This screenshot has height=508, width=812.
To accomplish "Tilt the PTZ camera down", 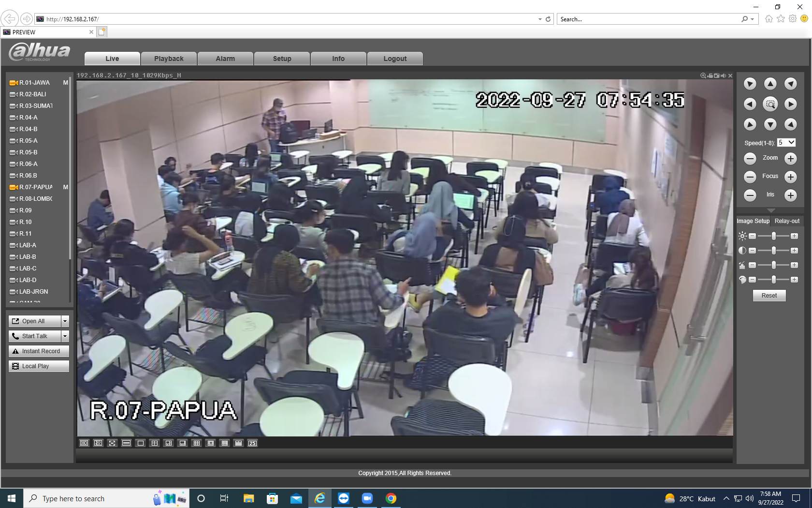I will [770, 124].
